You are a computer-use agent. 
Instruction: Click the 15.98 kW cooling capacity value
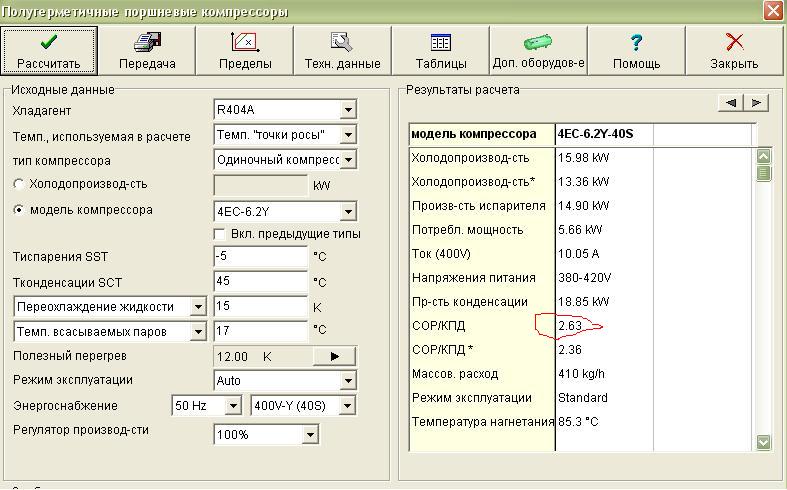click(583, 158)
